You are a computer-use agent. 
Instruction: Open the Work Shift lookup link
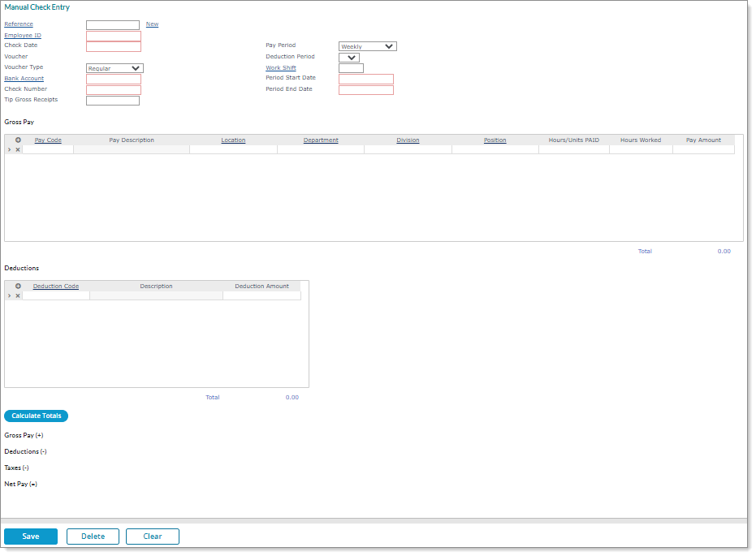pos(280,67)
